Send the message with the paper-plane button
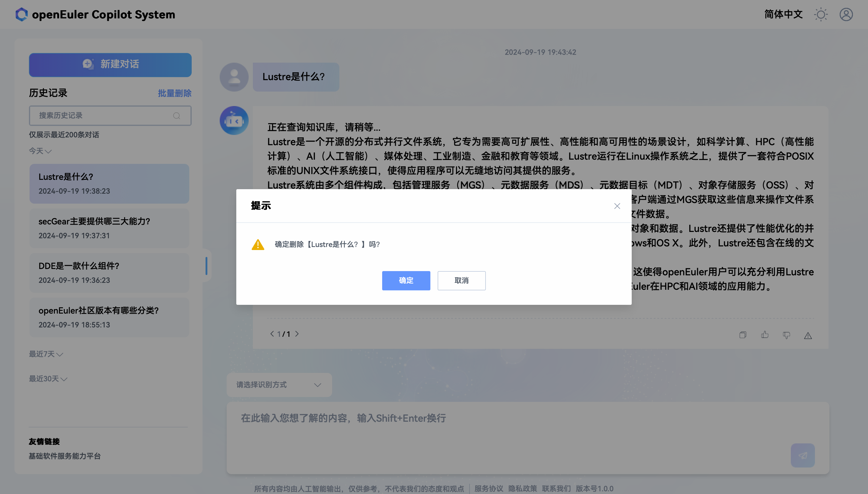The image size is (868, 494). [803, 455]
